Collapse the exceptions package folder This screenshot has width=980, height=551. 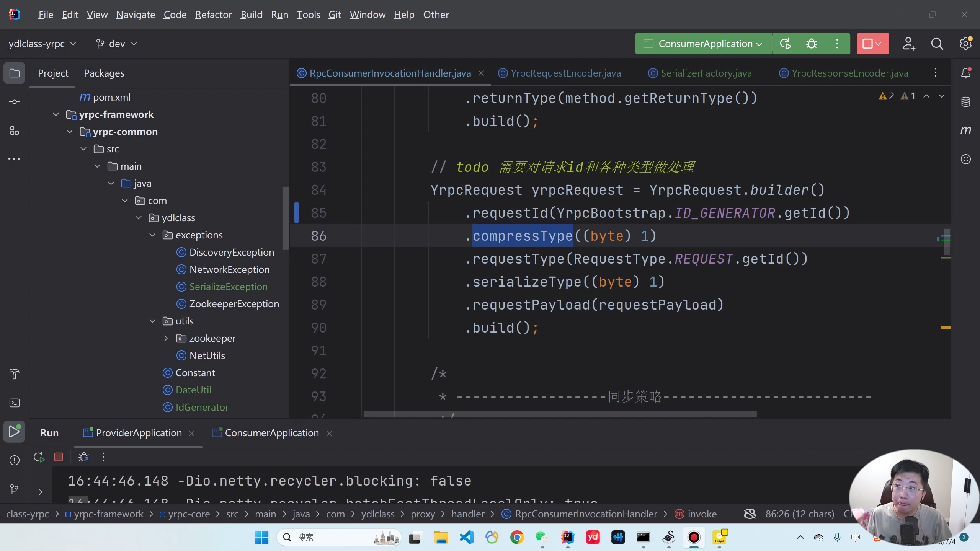coord(152,235)
